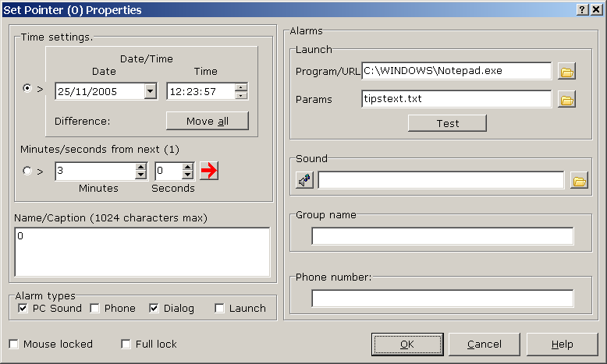The height and width of the screenshot is (364, 607).
Task: Enable the Launch alarm type checkbox
Action: (219, 309)
